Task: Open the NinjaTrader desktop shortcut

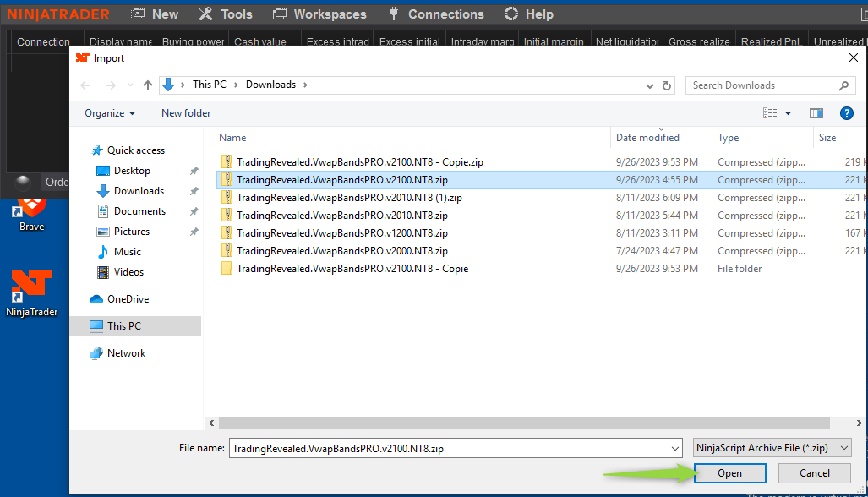Action: pyautogui.click(x=31, y=293)
